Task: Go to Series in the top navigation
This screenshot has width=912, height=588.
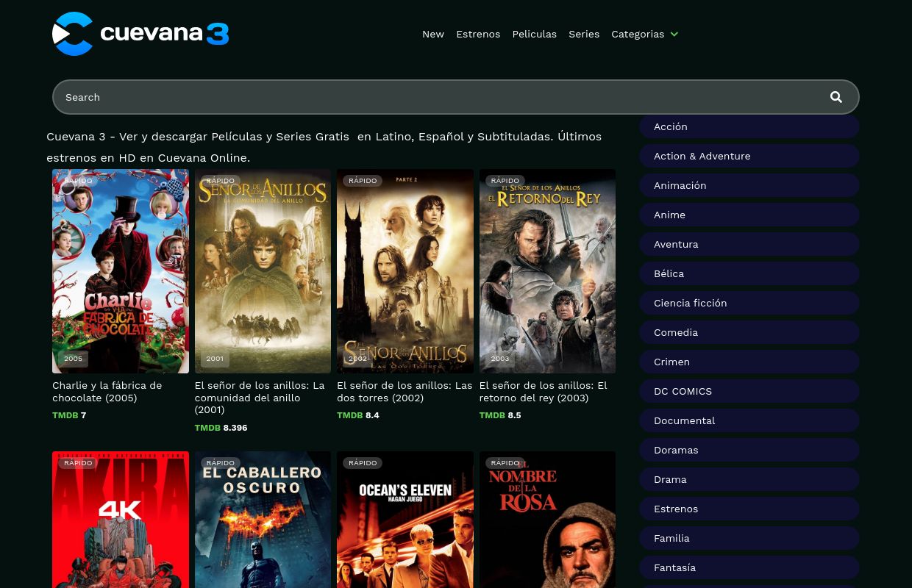Action: tap(584, 34)
